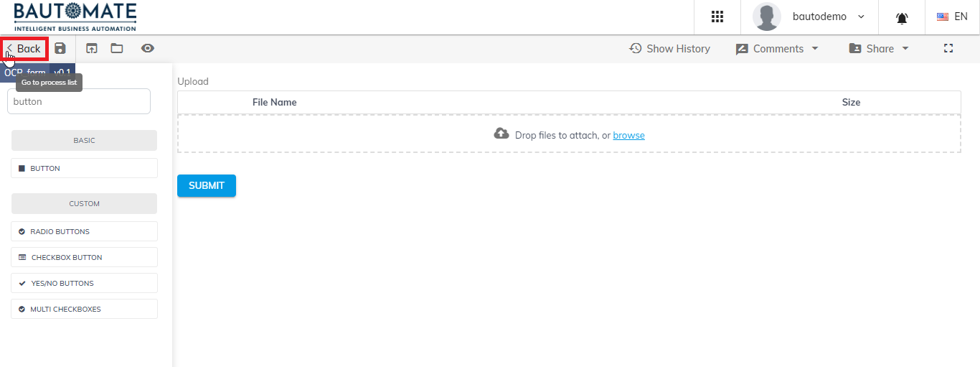This screenshot has width=980, height=367.
Task: Expand the Comments dropdown
Action: click(x=777, y=49)
